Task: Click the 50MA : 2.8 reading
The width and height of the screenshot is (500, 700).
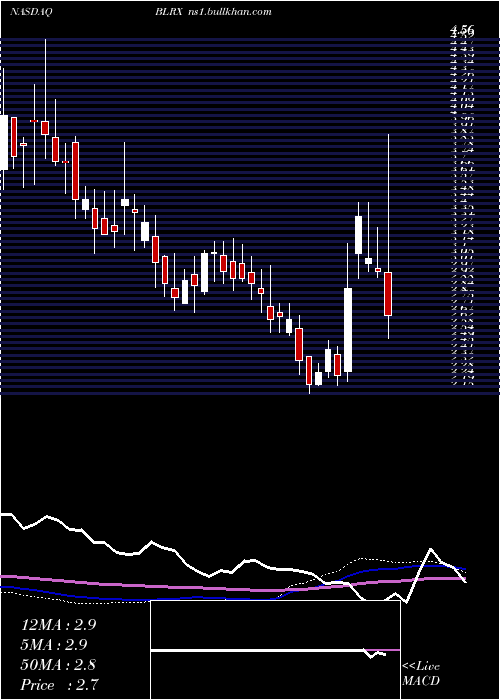Action: [x=58, y=665]
